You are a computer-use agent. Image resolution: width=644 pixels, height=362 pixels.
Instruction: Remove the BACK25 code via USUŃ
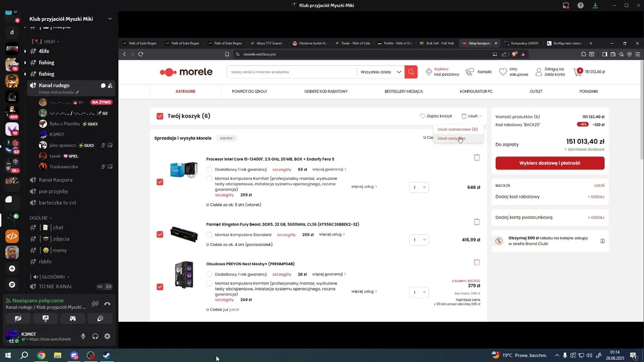(x=599, y=186)
